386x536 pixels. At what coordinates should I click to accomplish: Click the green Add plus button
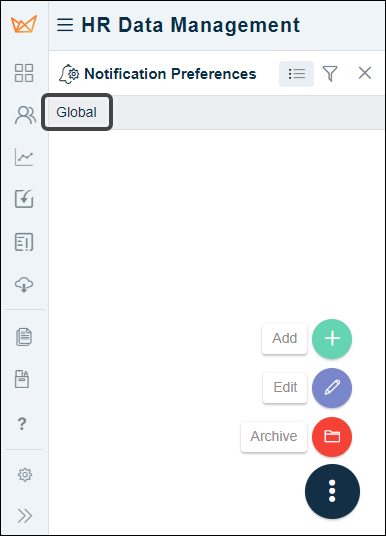coord(332,339)
